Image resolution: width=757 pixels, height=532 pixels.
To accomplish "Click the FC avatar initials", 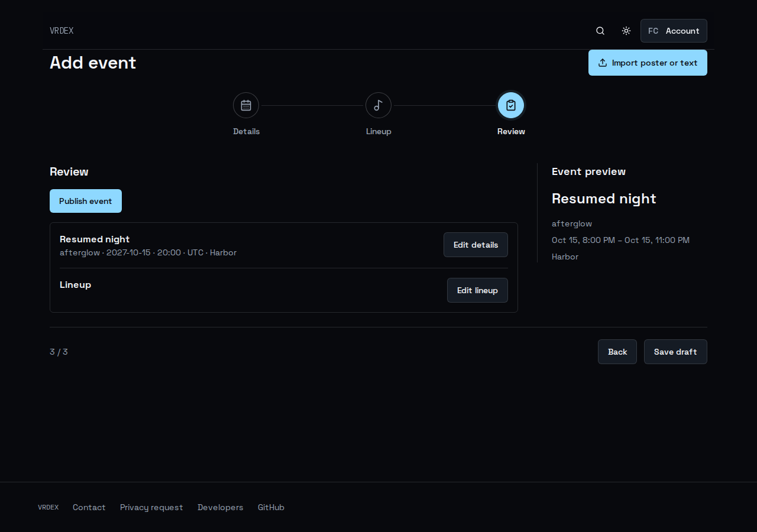I will (x=653, y=31).
